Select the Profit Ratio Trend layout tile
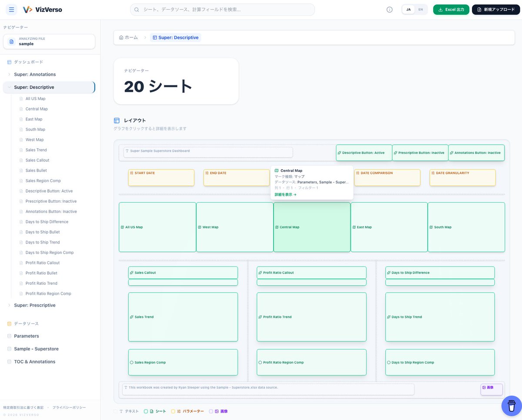This screenshot has height=420, width=522. pyautogui.click(x=311, y=317)
